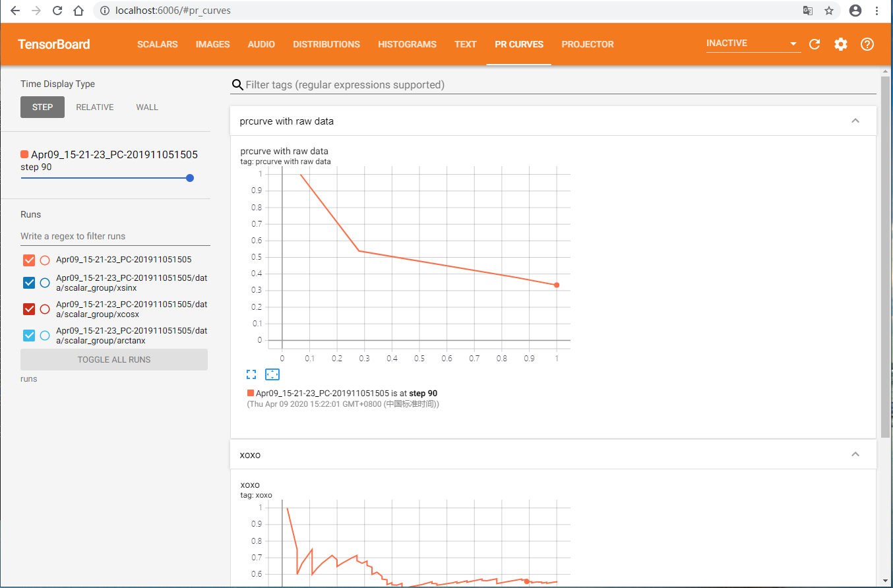
Task: Click the page vertical scrollbar thumb
Action: [x=885, y=257]
